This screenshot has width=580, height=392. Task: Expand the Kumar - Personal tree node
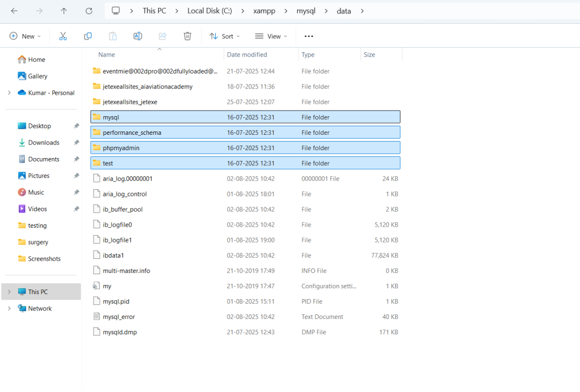point(9,93)
